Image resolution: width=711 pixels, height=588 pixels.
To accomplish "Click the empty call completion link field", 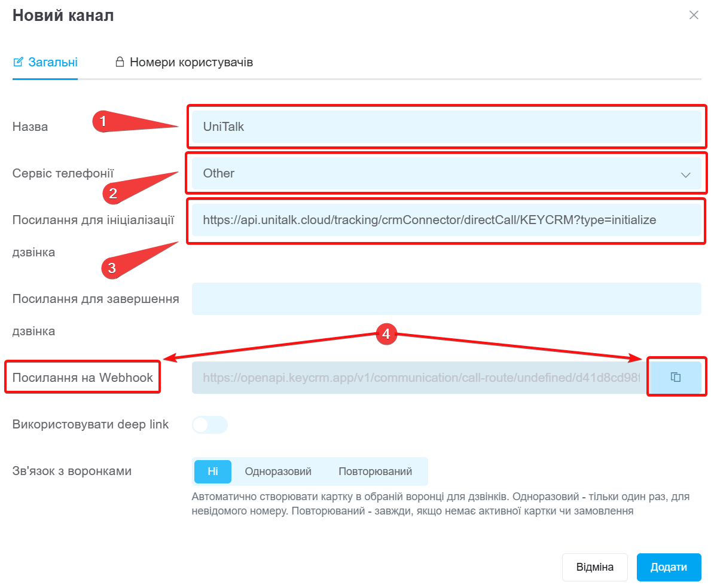I will tap(446, 299).
